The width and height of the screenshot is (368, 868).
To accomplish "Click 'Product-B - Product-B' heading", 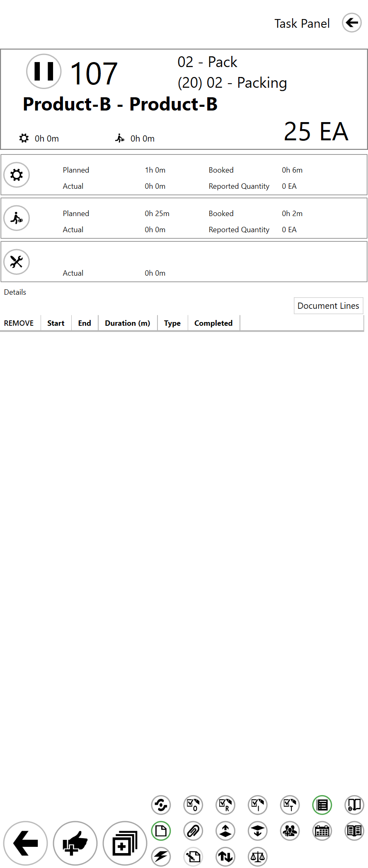I will [x=120, y=104].
